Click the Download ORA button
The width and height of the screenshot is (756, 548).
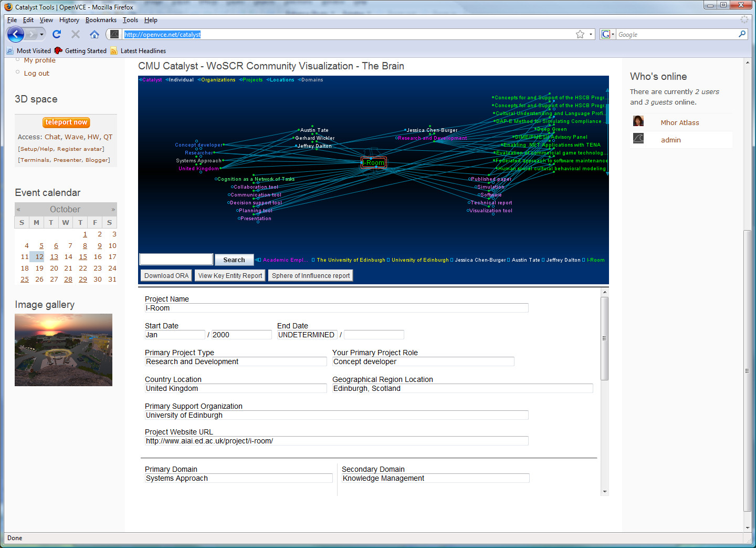click(166, 276)
